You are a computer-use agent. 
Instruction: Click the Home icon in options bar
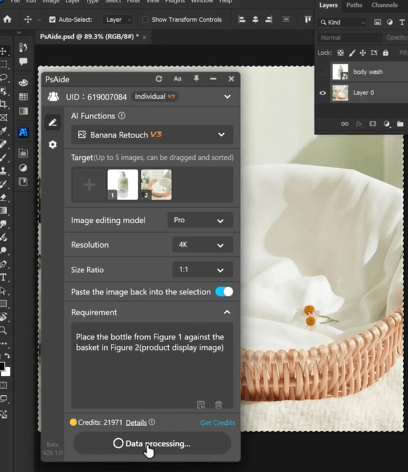pos(7,20)
